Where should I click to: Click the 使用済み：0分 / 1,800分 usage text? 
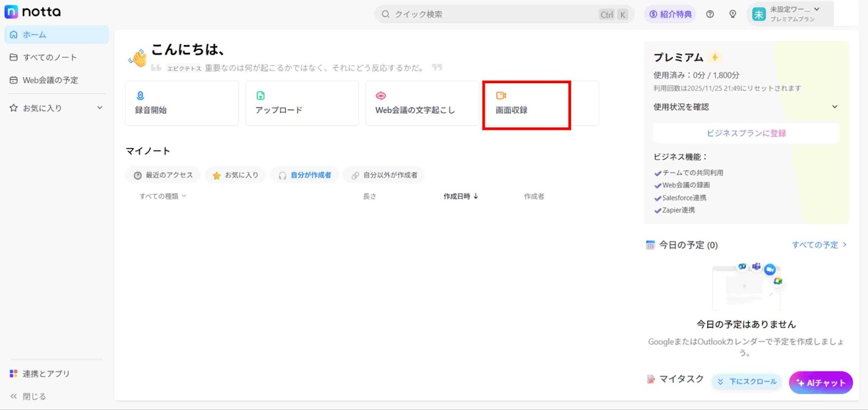[x=696, y=75]
